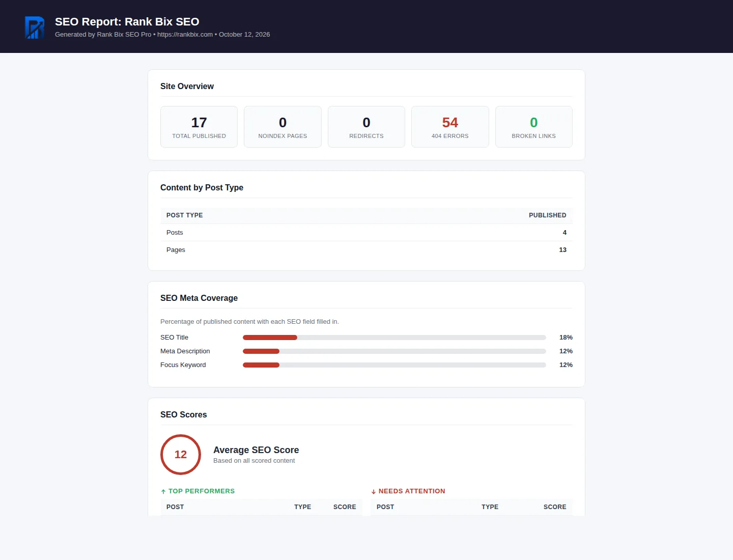The image size is (733, 560).
Task: Click the "Percentage of published content" description text
Action: [x=249, y=322]
